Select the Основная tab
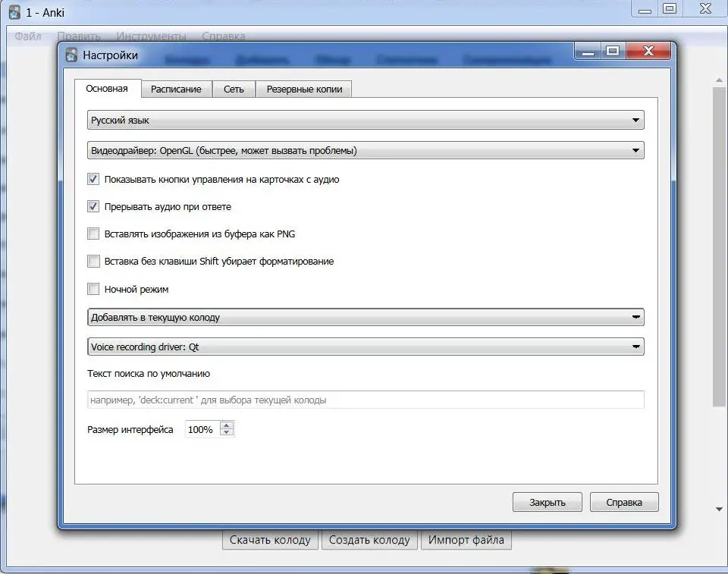Screen dimensions: 728x574 coord(107,88)
